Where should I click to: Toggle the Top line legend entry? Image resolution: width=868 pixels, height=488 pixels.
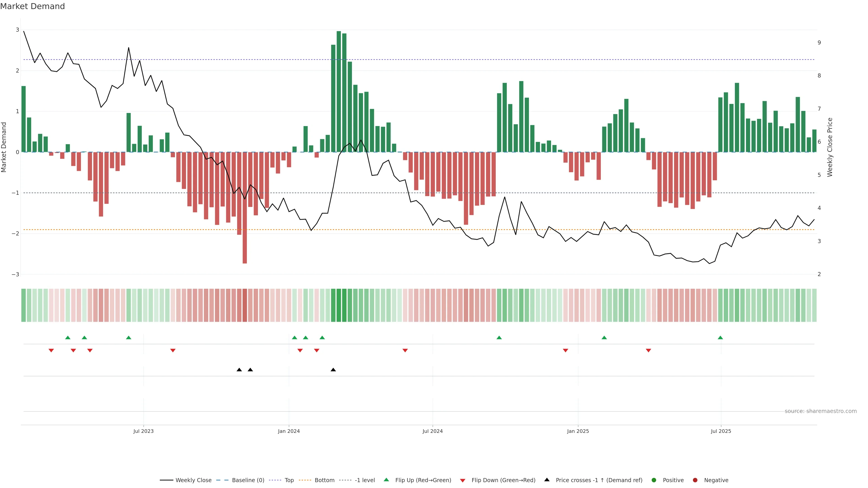[x=289, y=480]
